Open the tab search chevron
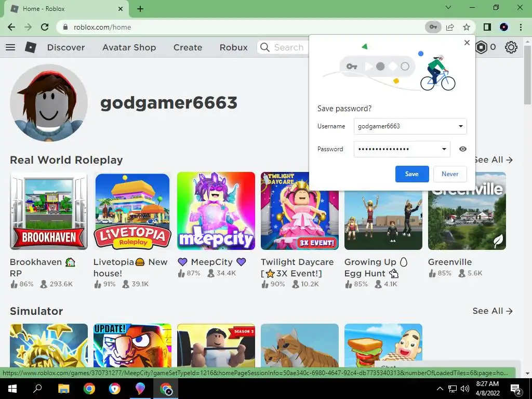532x399 pixels. 448,7
